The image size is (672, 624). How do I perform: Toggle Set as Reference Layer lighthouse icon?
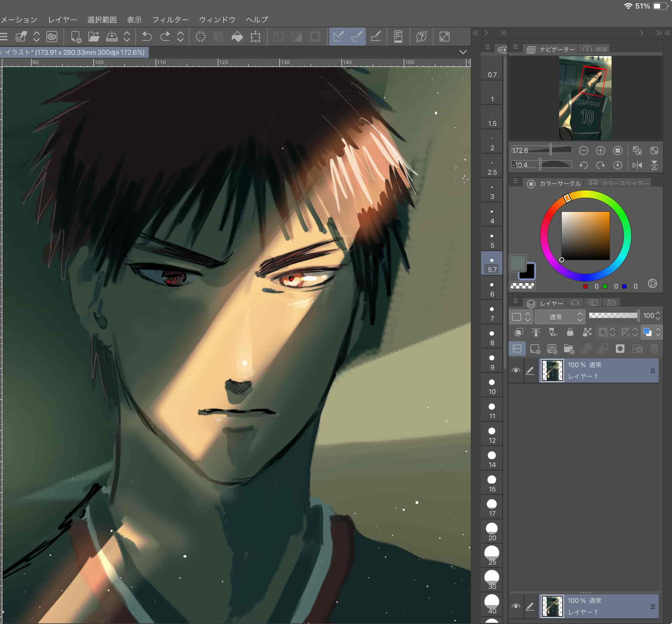point(536,332)
